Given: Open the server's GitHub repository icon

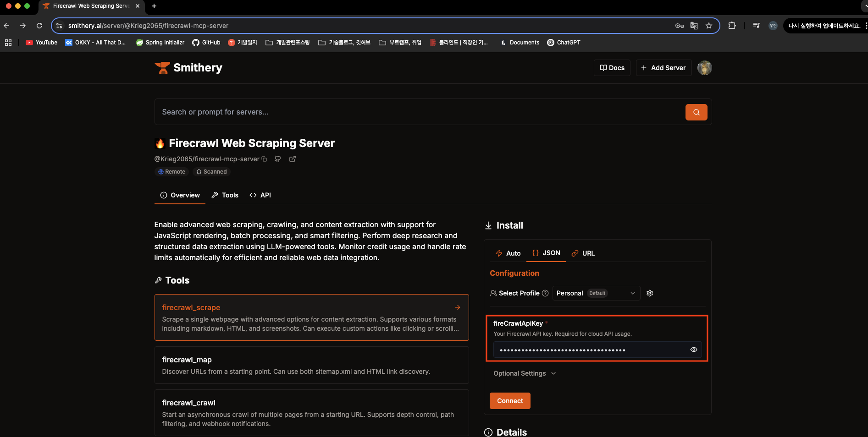Looking at the screenshot, I should coord(278,159).
